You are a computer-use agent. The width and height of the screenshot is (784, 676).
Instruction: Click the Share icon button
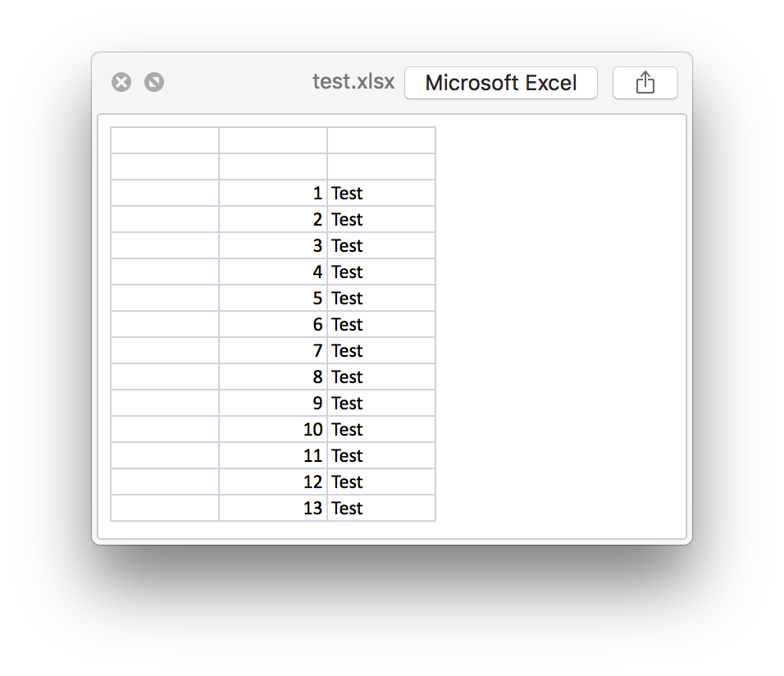[x=645, y=83]
